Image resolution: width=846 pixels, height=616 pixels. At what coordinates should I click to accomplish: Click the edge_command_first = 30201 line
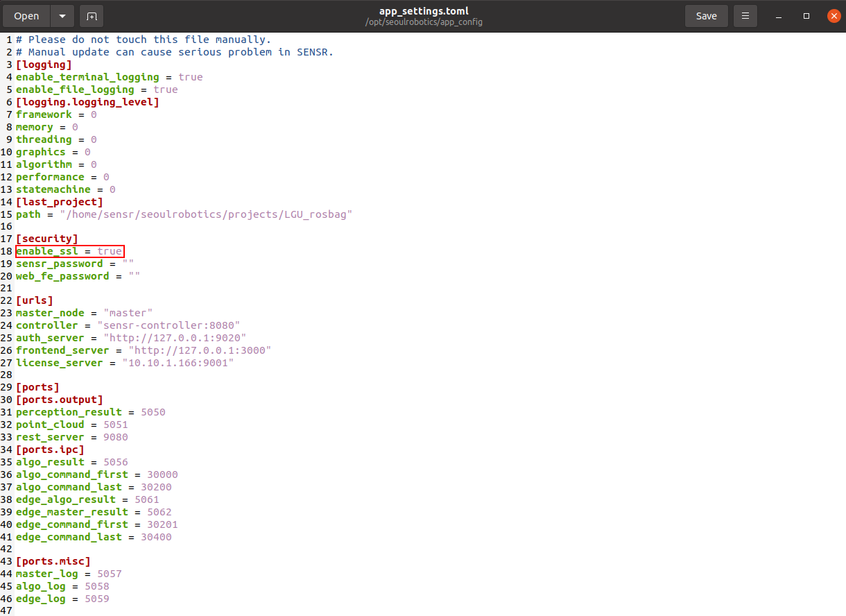(97, 524)
